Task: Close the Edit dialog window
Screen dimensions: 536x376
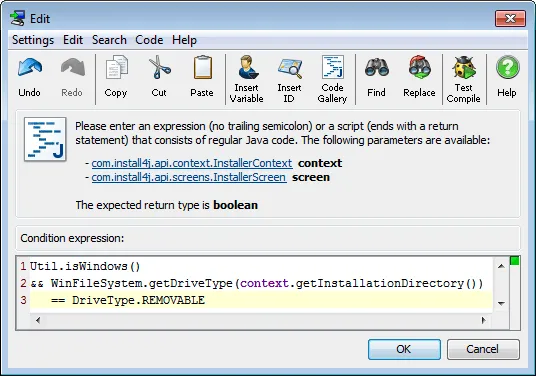Action: [510, 18]
